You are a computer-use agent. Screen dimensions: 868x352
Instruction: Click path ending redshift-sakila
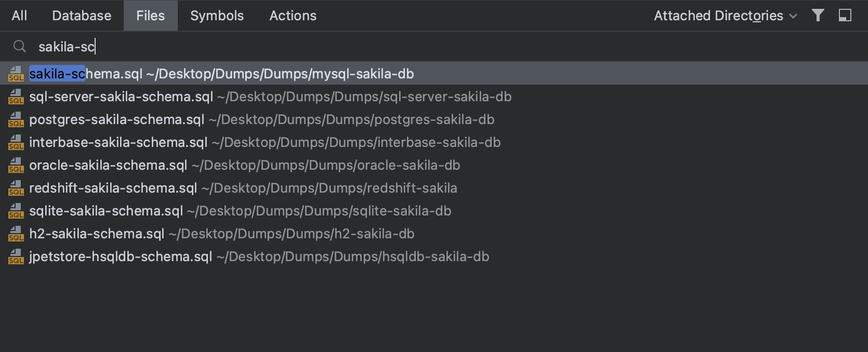(x=329, y=188)
